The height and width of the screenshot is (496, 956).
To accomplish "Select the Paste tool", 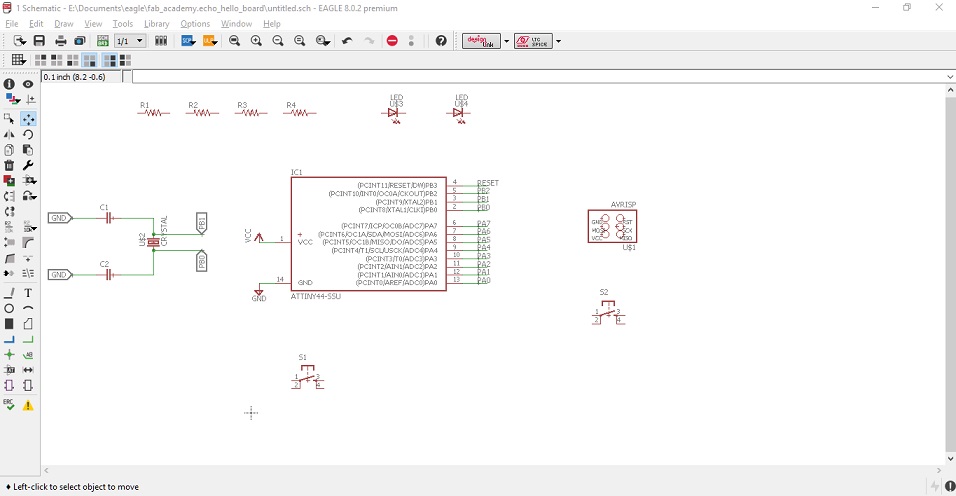I will 28,150.
